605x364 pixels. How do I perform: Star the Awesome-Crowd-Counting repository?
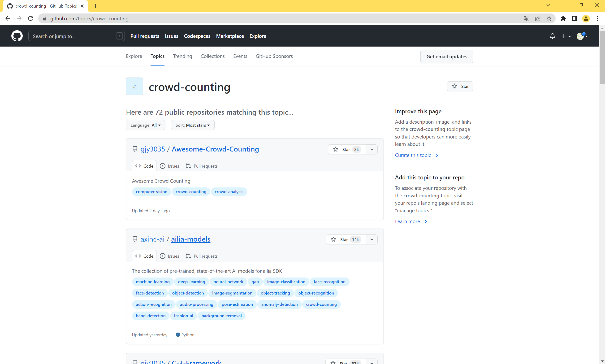coord(347,149)
